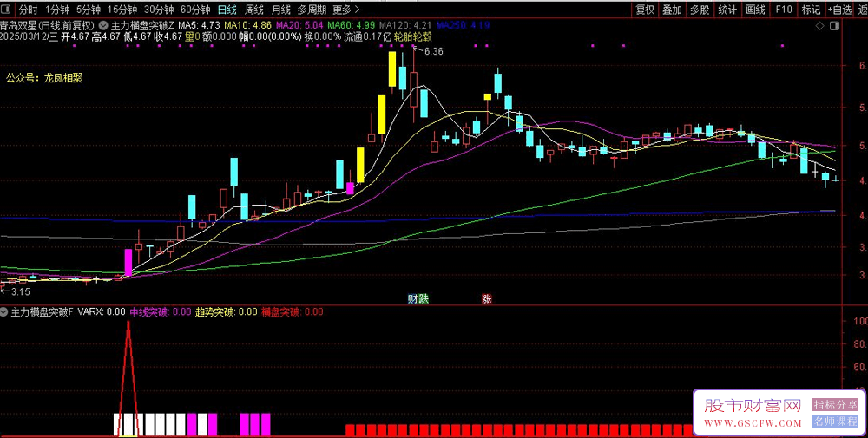This screenshot has height=438, width=868.
Task: Switch to the 分时 intraday tab
Action: [x=28, y=10]
